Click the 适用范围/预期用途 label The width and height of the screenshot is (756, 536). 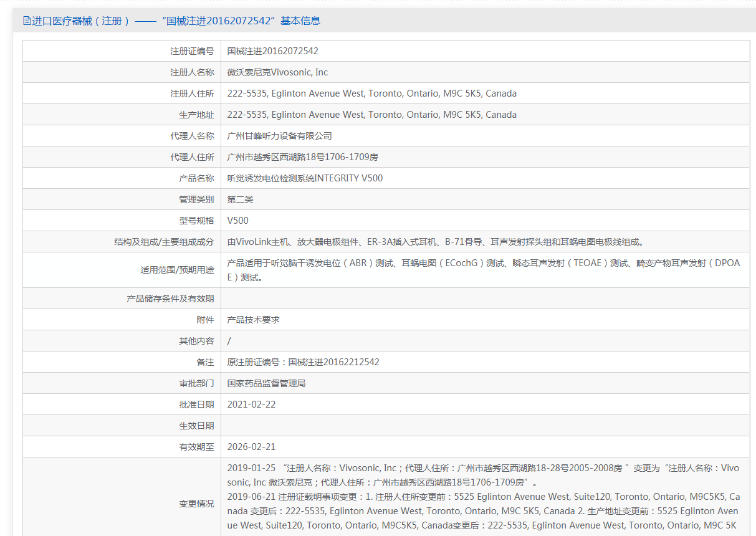[x=178, y=270]
